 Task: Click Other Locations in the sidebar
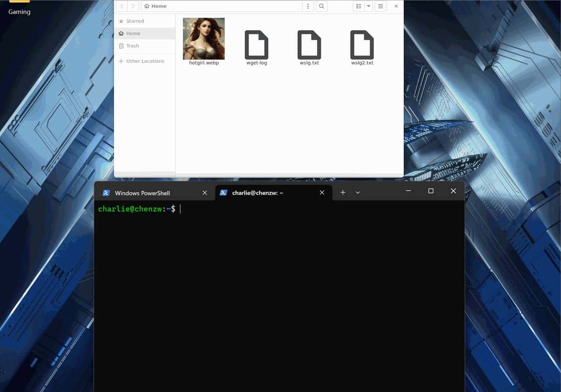click(145, 61)
